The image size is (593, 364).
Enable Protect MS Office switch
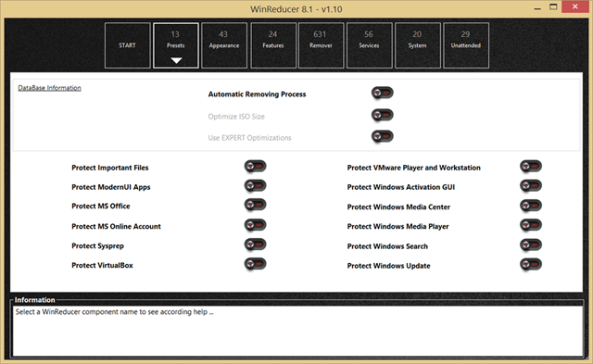pyautogui.click(x=256, y=205)
